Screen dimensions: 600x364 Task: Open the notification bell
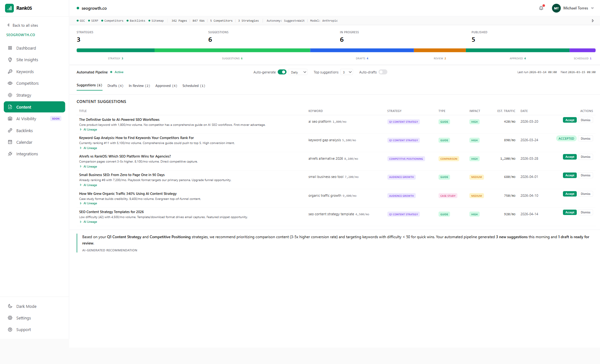tap(541, 8)
